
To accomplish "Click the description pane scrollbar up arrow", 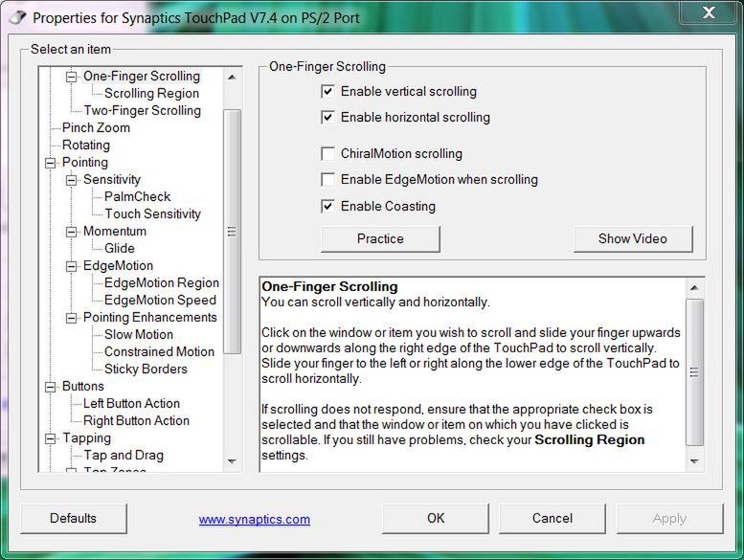I will pos(694,287).
